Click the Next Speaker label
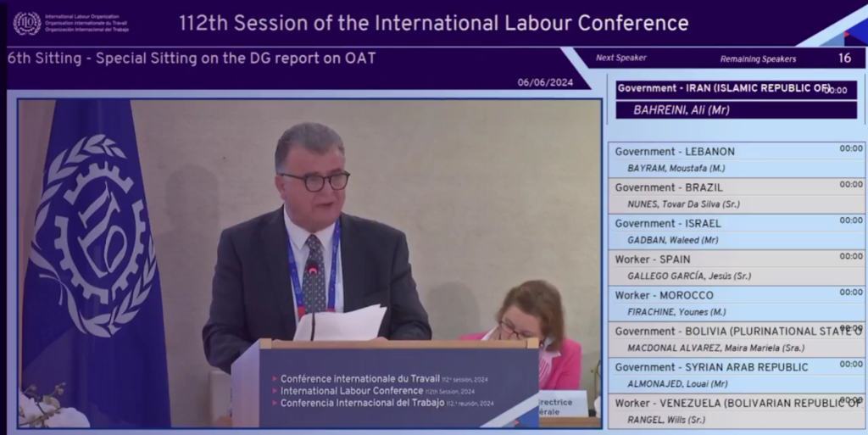Image resolution: width=868 pixels, height=435 pixels. tap(621, 59)
